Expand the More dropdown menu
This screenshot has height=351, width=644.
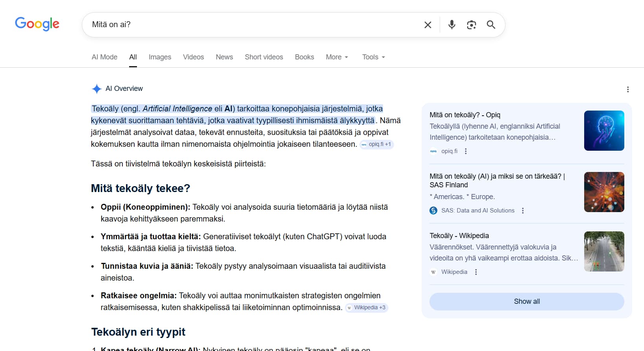click(x=337, y=57)
